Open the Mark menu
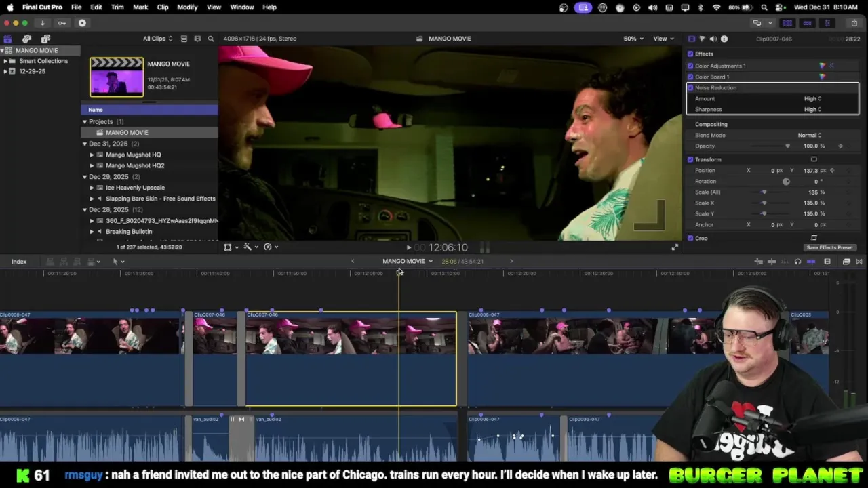This screenshot has width=868, height=488. tap(140, 7)
